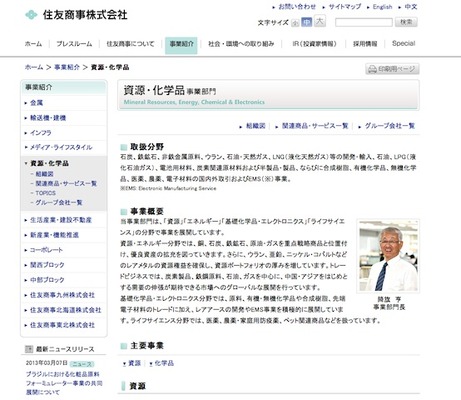Select small font size button

(295, 23)
